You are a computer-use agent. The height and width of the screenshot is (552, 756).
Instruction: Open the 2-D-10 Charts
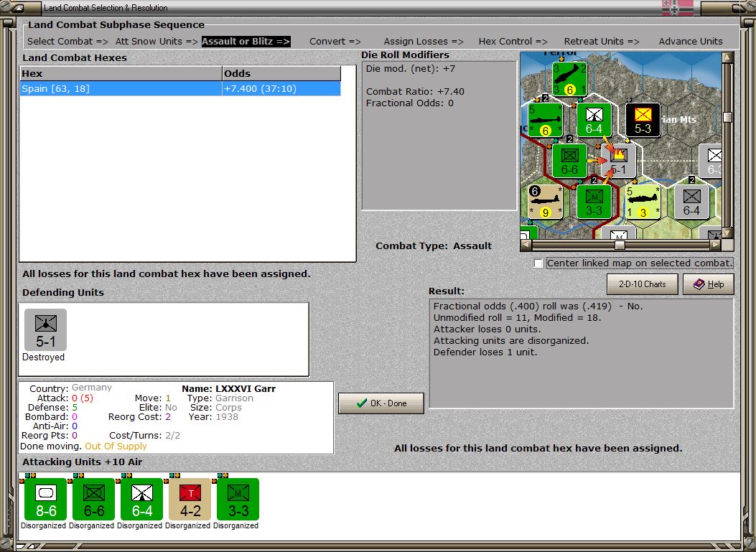(x=643, y=284)
